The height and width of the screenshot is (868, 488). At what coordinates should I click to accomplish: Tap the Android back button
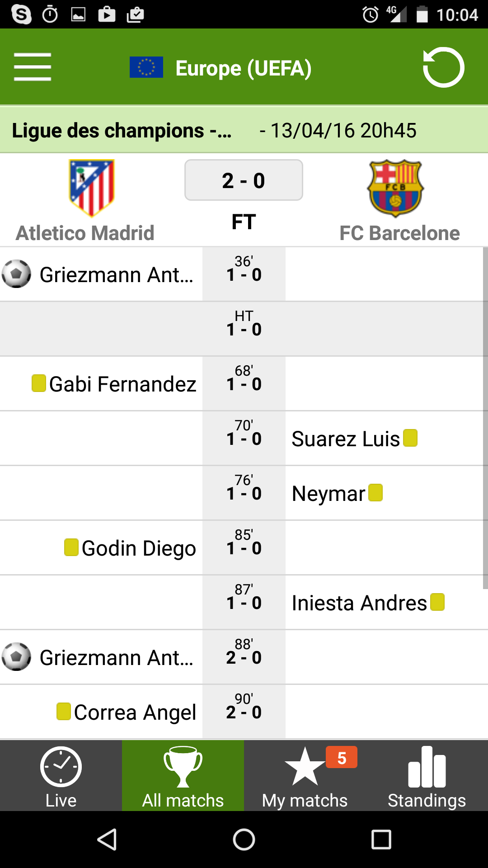tap(108, 840)
